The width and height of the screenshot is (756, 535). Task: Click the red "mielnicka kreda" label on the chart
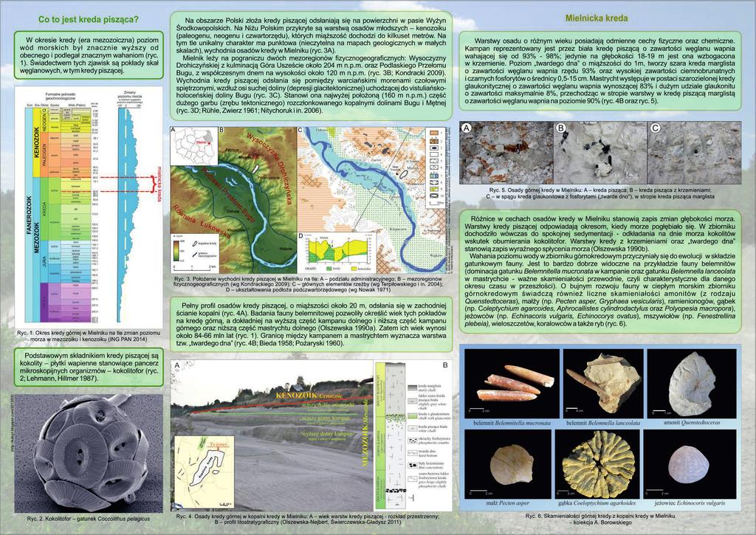(159, 184)
